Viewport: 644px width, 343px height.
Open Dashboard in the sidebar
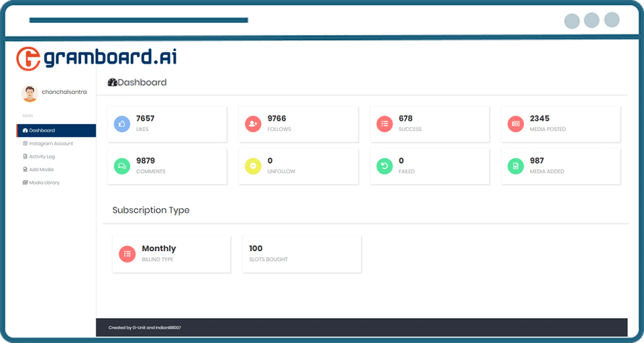(x=56, y=130)
